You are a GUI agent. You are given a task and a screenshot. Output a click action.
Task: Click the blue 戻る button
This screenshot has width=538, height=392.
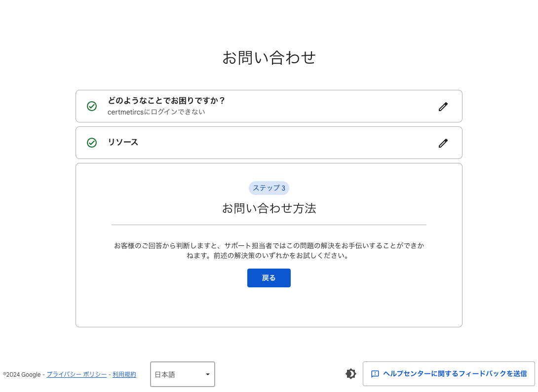point(269,277)
